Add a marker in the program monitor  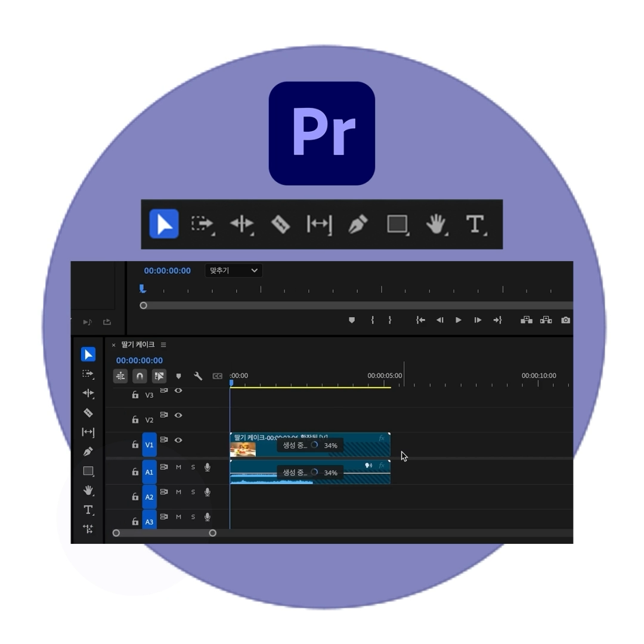352,320
